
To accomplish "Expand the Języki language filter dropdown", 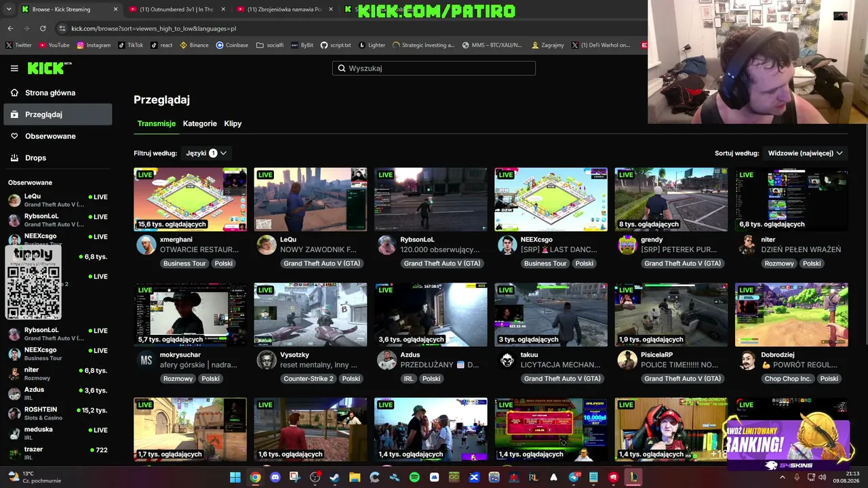I will pyautogui.click(x=206, y=153).
